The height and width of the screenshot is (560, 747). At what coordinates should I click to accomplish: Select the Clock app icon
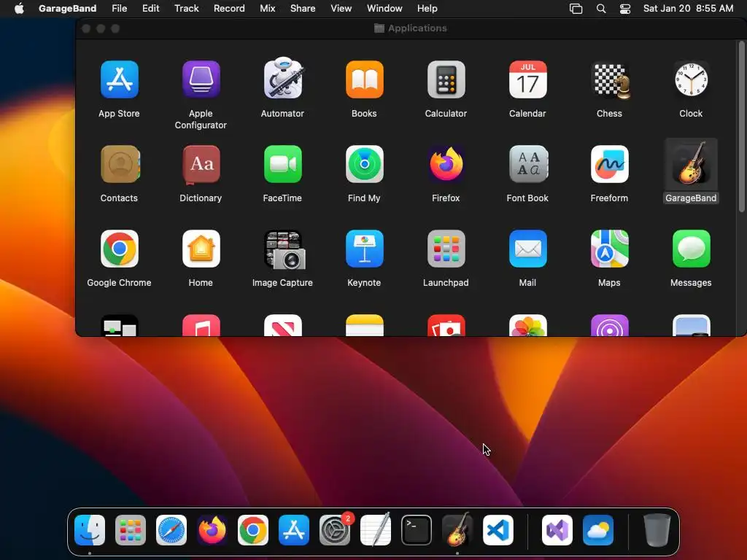(x=692, y=79)
